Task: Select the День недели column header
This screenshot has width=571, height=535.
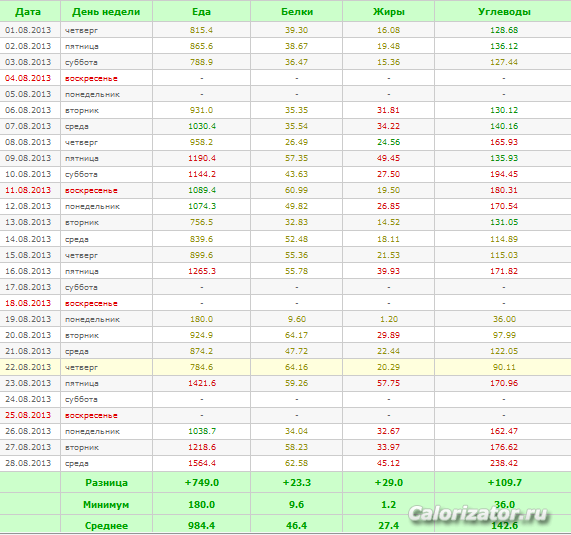Action: pos(106,12)
